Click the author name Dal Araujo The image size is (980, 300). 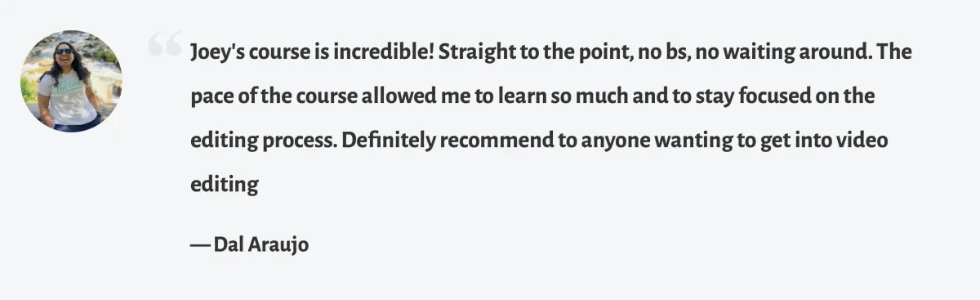[x=261, y=244]
